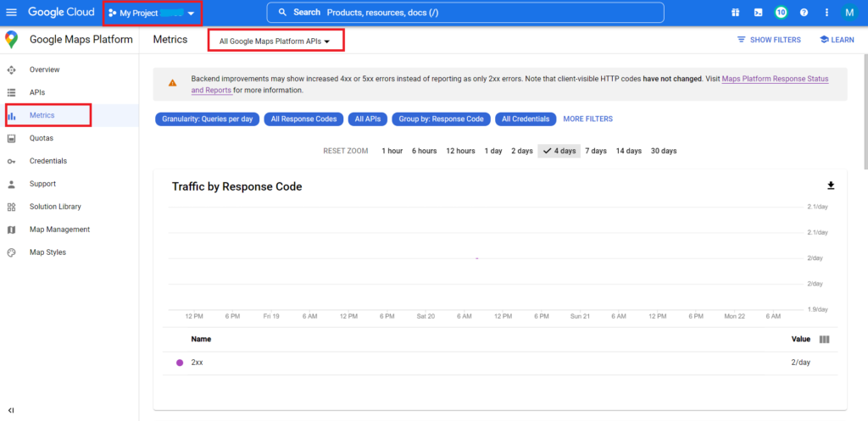
Task: Select the 1 day time range
Action: click(x=493, y=151)
